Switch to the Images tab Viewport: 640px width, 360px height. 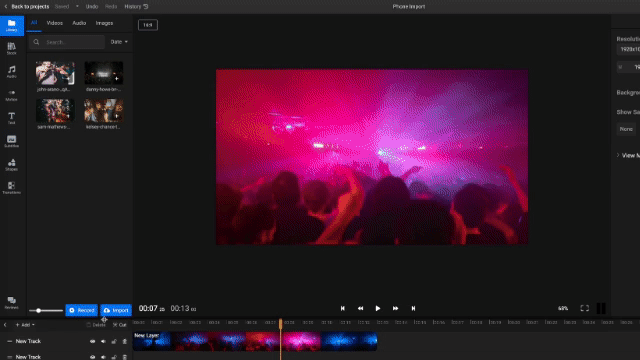[104, 23]
